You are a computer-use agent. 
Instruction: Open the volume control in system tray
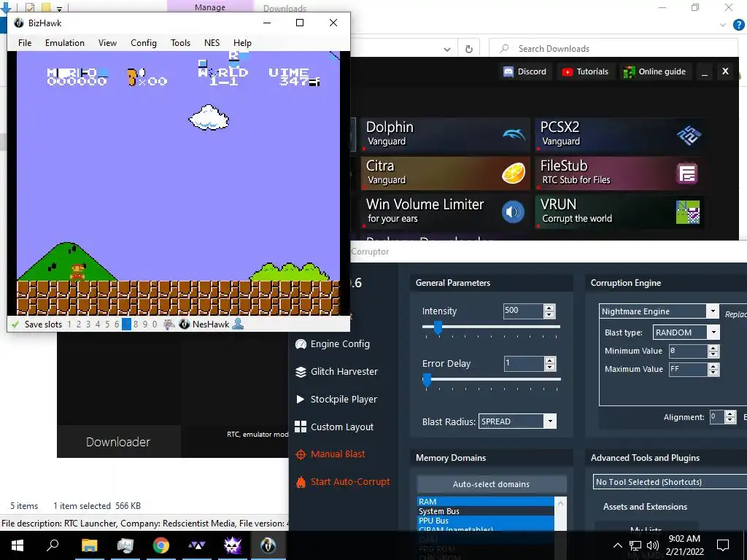[653, 545]
